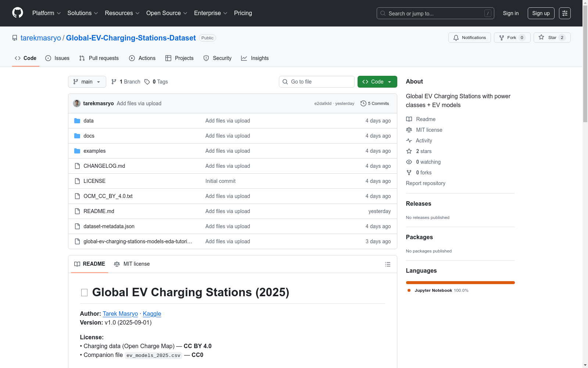The image size is (588, 368).
Task: Open the Kaggle link in README
Action: tap(152, 314)
